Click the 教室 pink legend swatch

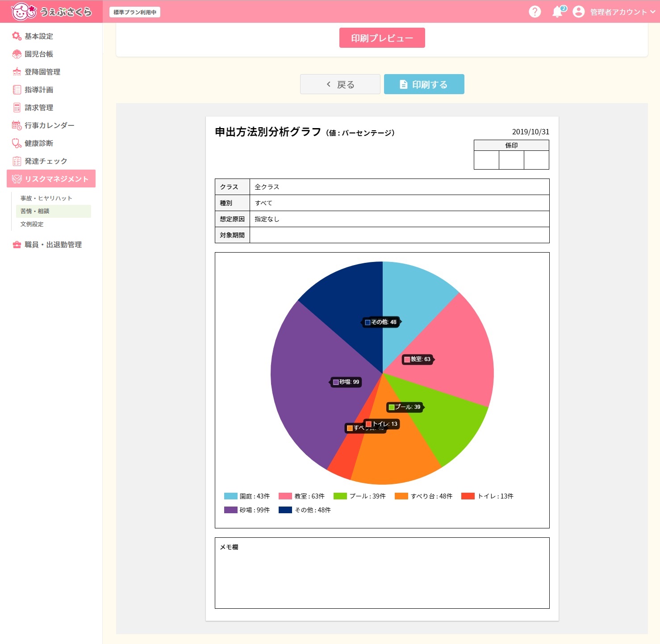[285, 496]
